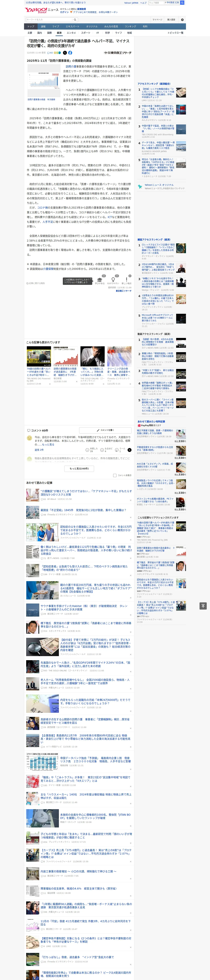Click the コメントを書く button
The height and width of the screenshot is (980, 210).
pos(105,430)
